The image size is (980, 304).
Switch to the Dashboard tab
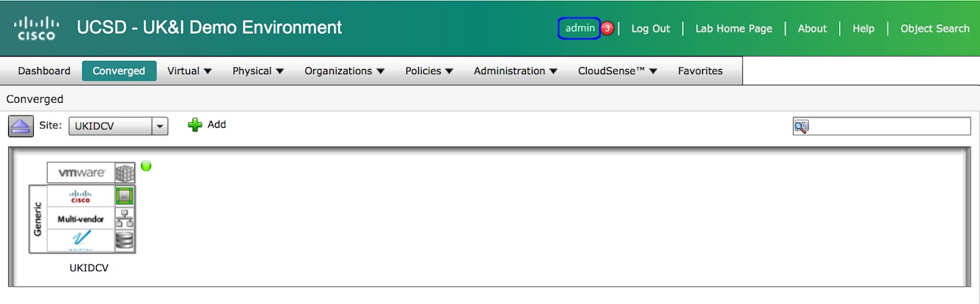click(44, 71)
